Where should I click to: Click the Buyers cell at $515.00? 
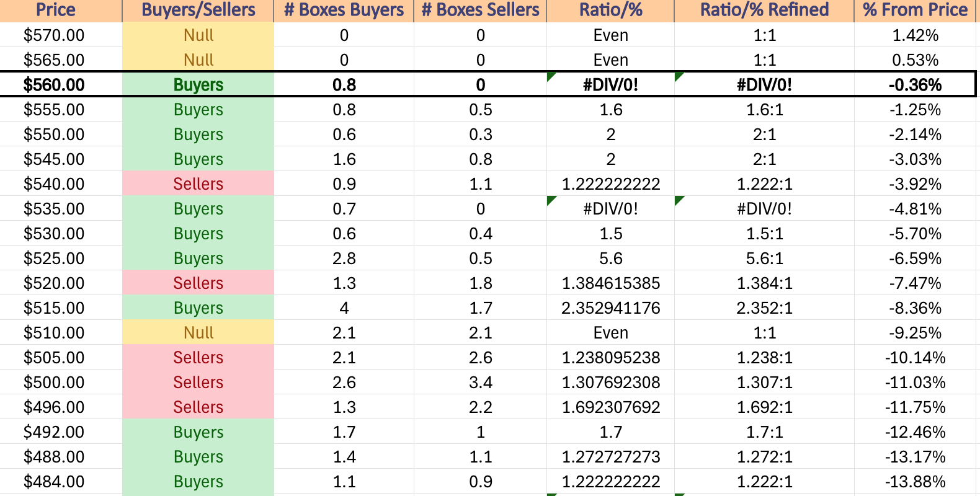198,308
